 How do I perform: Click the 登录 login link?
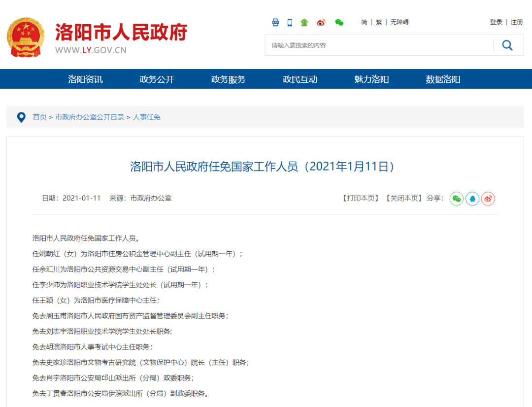click(x=496, y=22)
